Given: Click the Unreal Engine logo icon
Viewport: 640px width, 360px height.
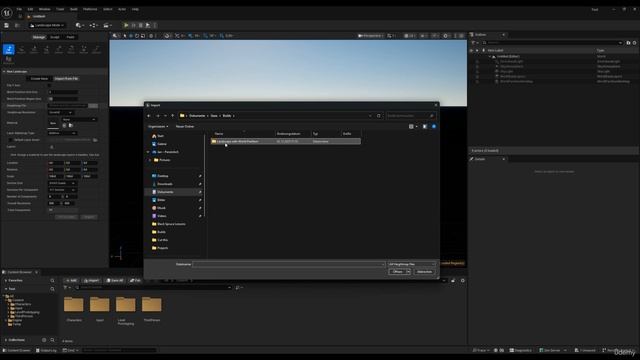Looking at the screenshot, I should [7, 13].
